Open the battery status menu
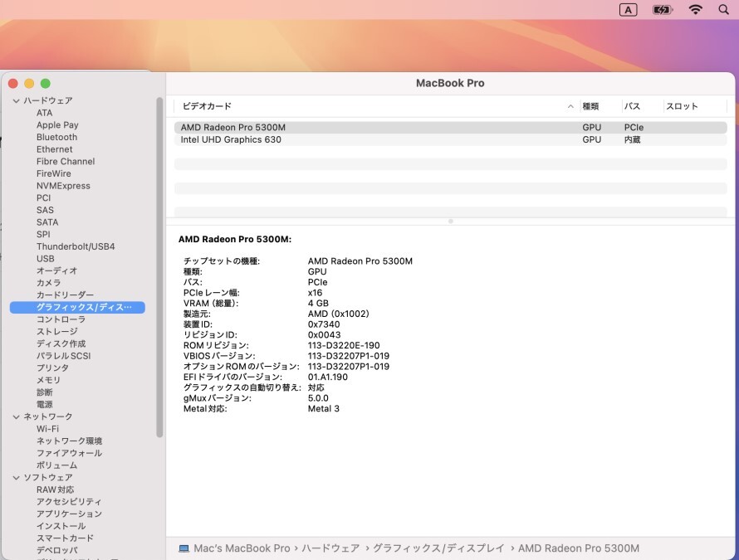 point(662,10)
